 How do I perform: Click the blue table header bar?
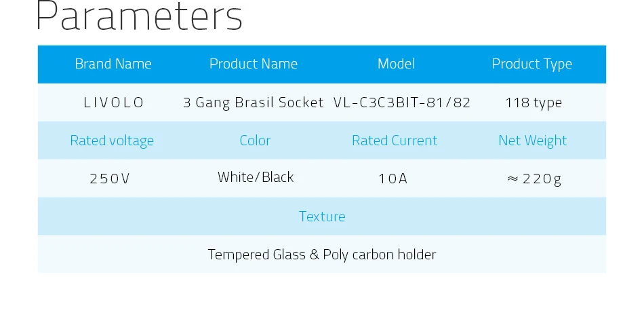(x=322, y=64)
